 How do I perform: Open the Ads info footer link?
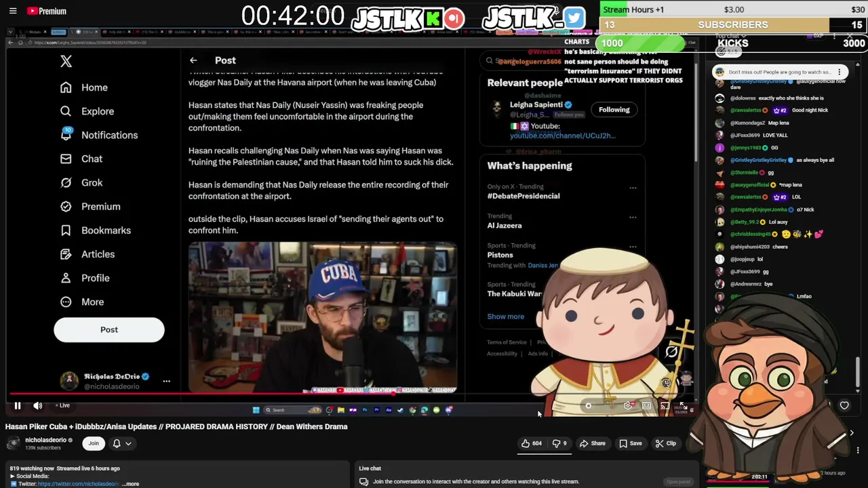[538, 354]
